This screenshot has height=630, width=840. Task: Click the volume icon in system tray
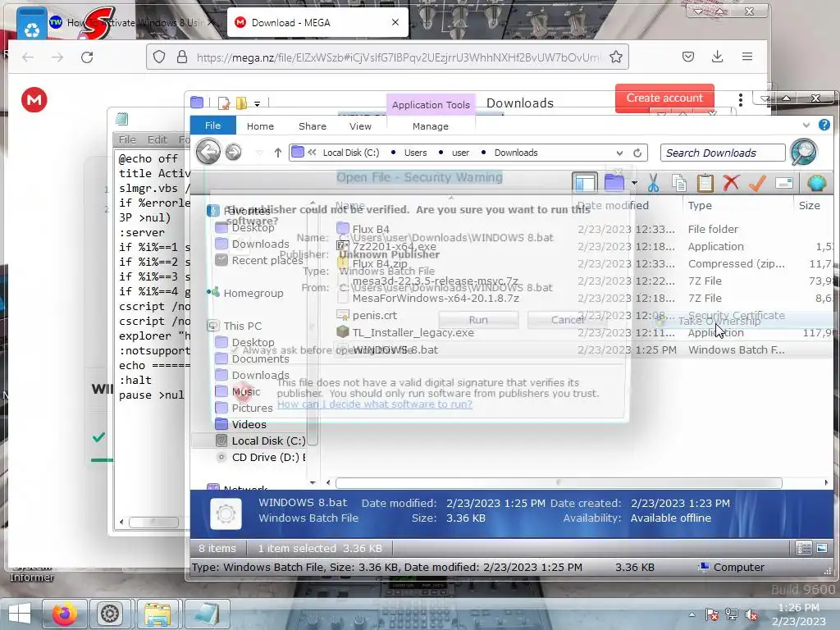[x=751, y=615]
